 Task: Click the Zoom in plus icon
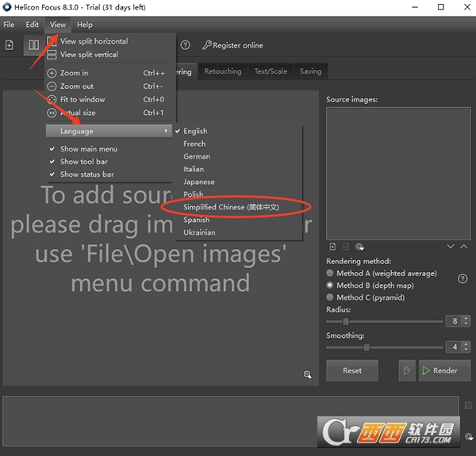click(x=52, y=73)
